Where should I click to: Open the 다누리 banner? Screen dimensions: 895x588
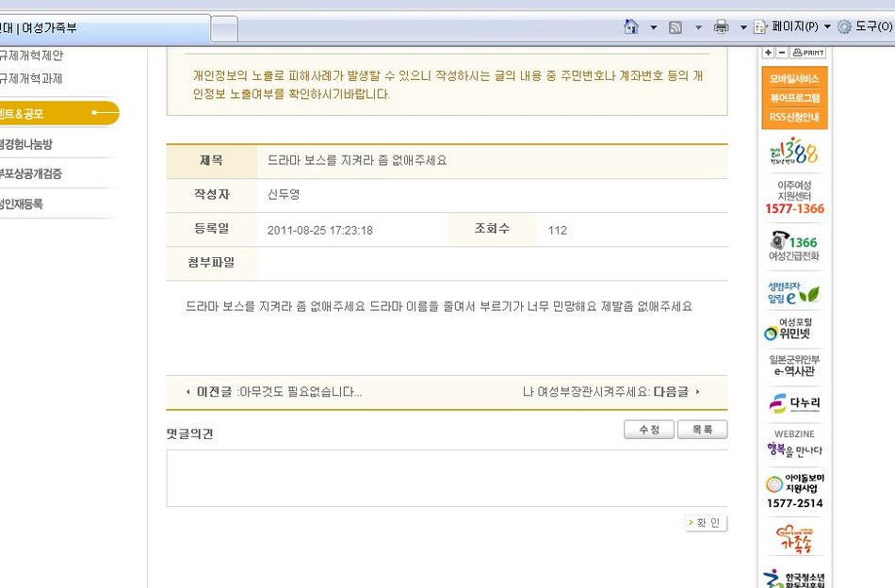point(794,403)
